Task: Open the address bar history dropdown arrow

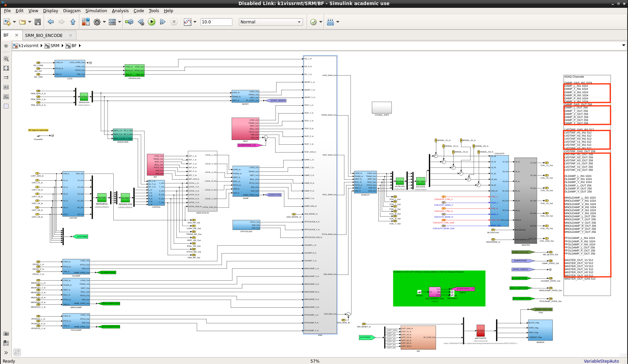Action: (x=624, y=45)
